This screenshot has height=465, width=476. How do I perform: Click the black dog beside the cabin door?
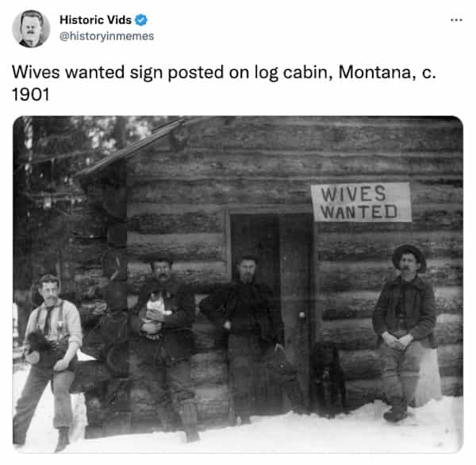[x=327, y=379]
